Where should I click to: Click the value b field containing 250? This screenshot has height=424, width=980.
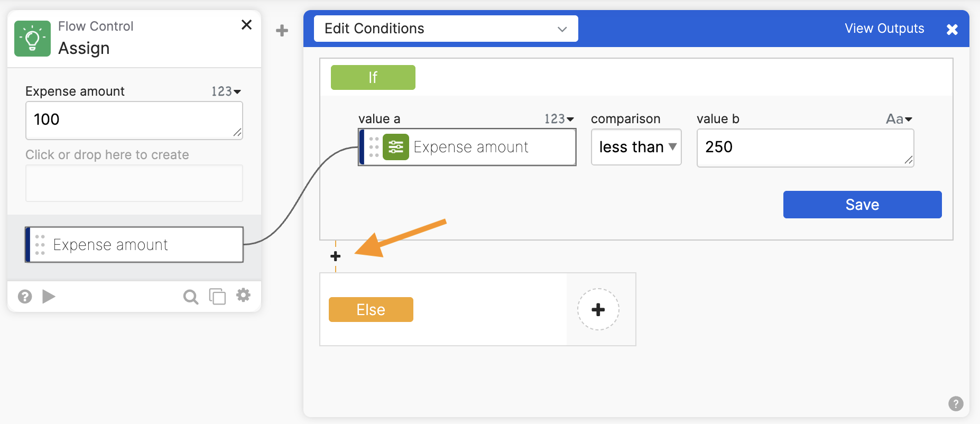point(805,148)
